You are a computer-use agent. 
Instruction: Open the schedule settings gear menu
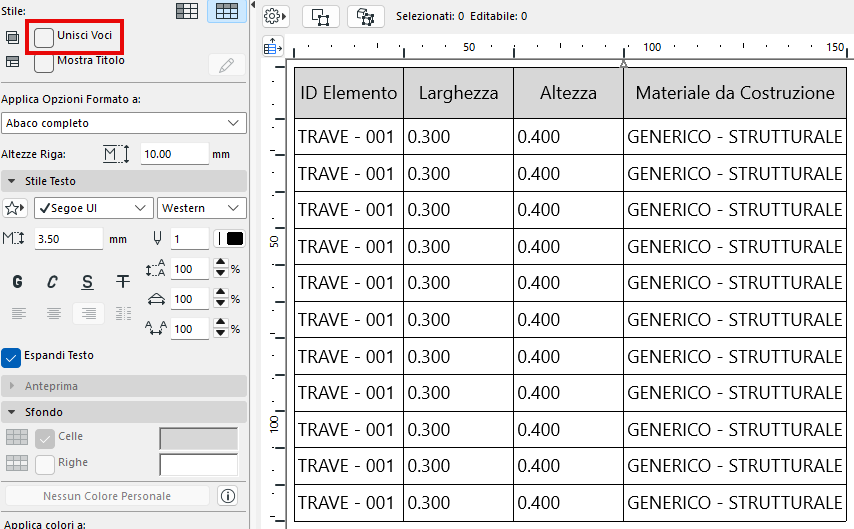(x=275, y=16)
